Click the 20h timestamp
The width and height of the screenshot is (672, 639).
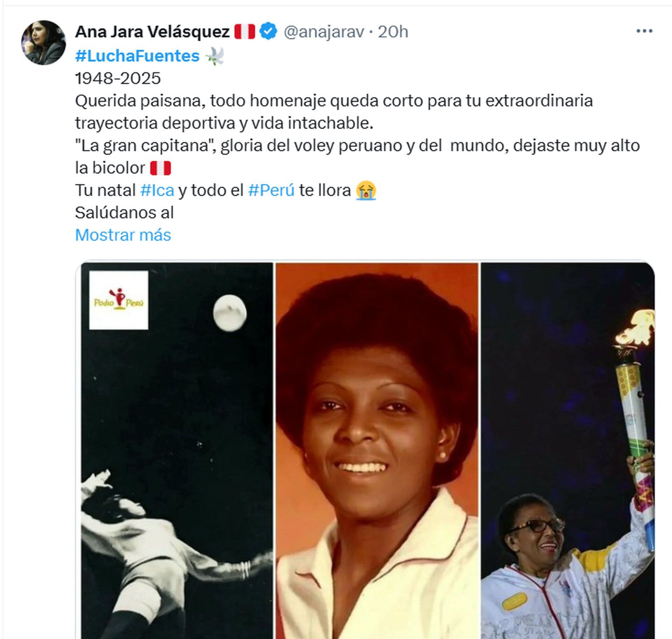tap(393, 32)
